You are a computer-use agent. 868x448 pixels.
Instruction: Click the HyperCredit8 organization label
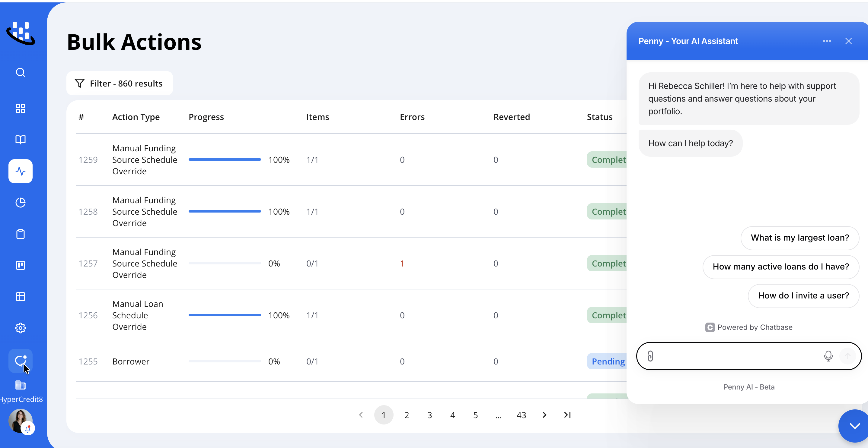click(21, 399)
